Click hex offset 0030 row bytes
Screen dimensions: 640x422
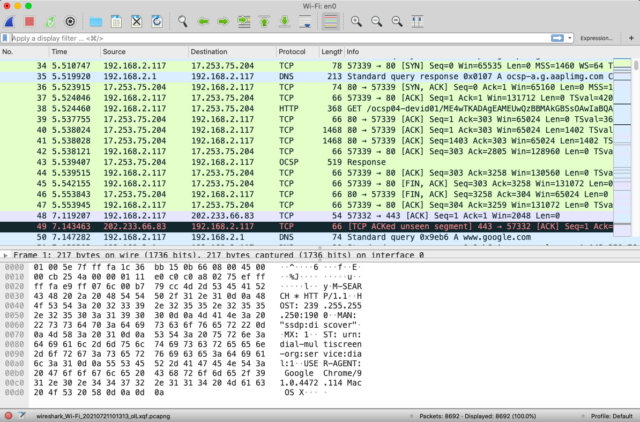149,296
